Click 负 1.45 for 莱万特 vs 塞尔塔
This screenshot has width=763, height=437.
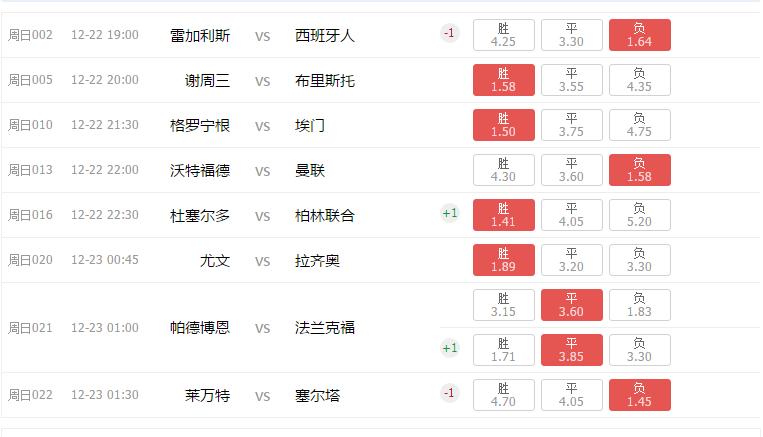(639, 395)
